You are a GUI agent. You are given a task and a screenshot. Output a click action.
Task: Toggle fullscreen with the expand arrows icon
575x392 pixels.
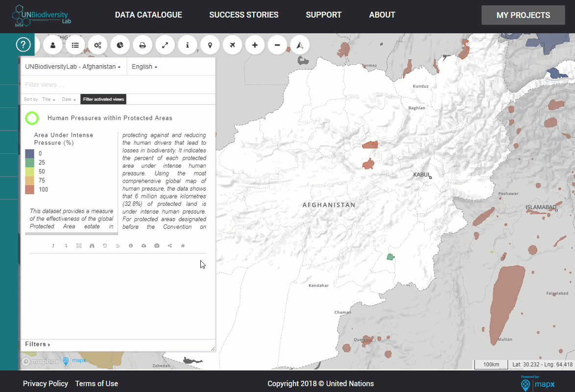(x=165, y=45)
